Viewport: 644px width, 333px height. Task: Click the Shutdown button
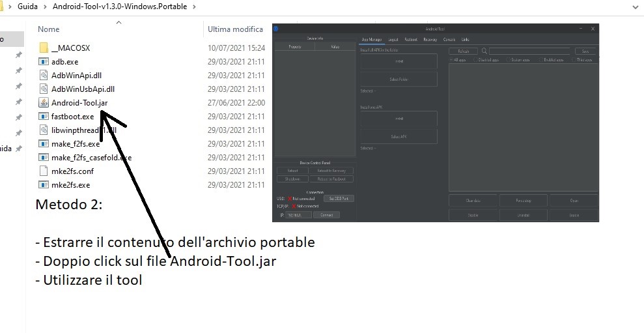pyautogui.click(x=292, y=179)
